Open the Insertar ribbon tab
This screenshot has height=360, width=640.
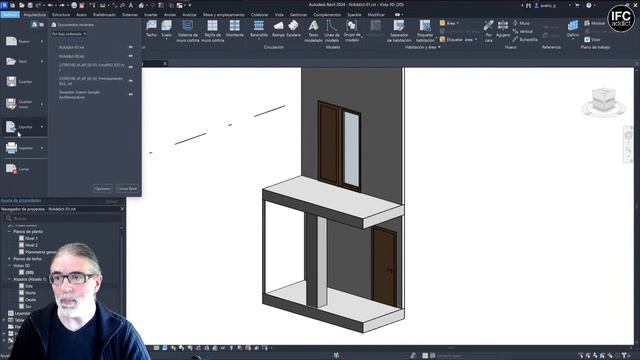click(x=151, y=15)
